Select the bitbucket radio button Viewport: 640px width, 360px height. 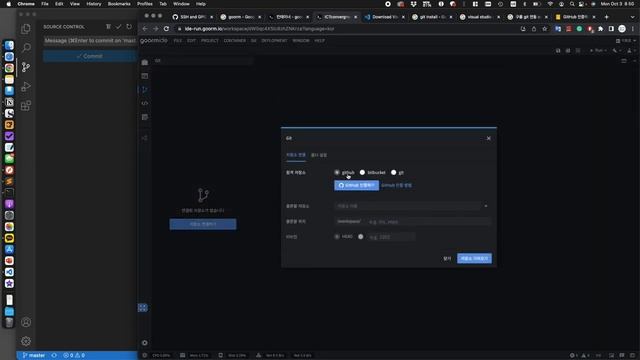pyautogui.click(x=362, y=173)
